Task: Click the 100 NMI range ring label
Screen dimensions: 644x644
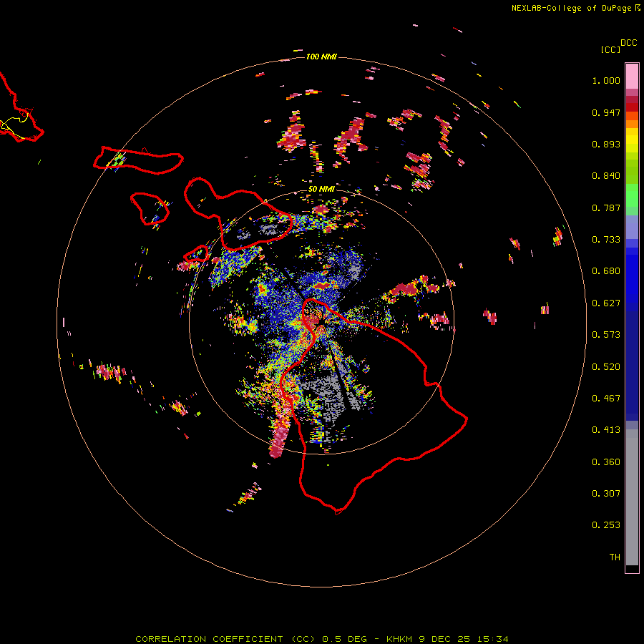Action: [321, 57]
